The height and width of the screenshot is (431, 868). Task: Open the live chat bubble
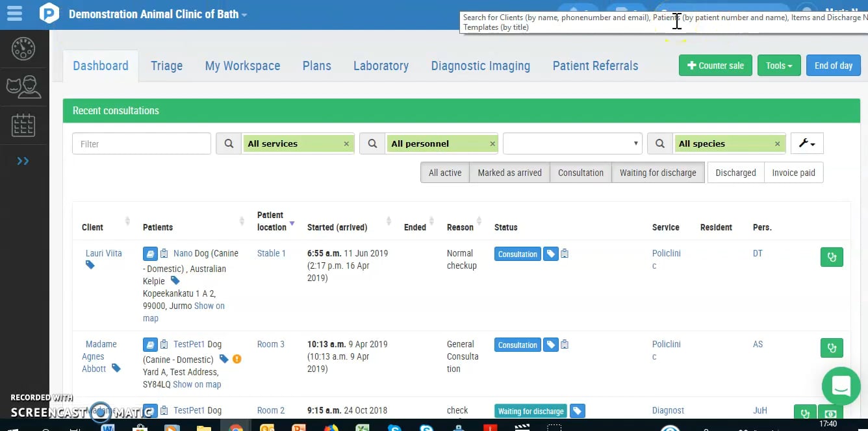click(841, 386)
